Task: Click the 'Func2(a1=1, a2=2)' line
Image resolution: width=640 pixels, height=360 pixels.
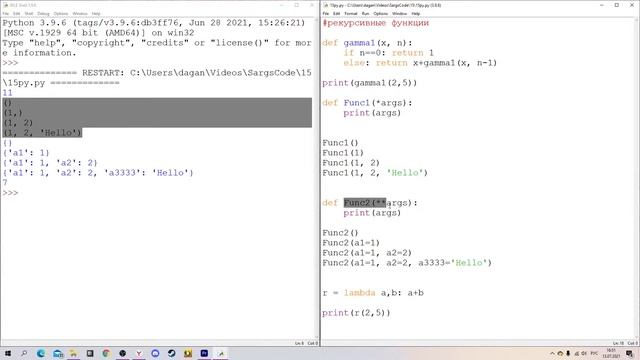Action: click(367, 253)
